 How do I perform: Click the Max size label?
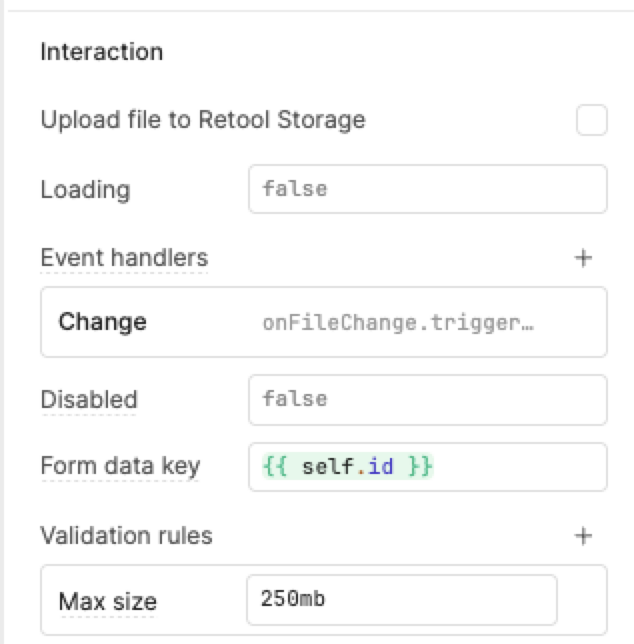coord(108,601)
